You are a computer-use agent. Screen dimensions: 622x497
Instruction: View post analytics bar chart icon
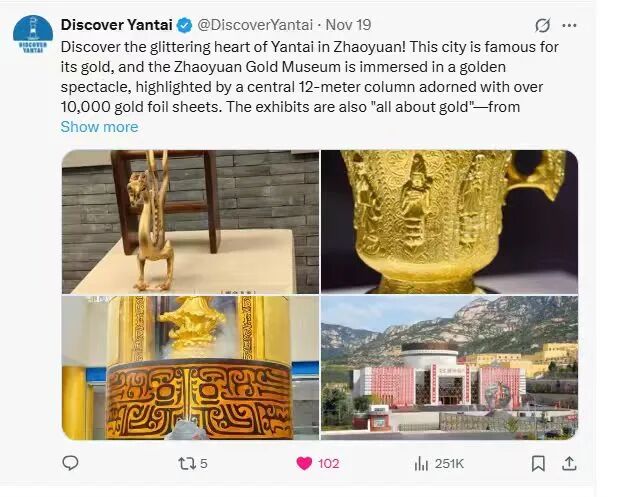click(x=421, y=463)
